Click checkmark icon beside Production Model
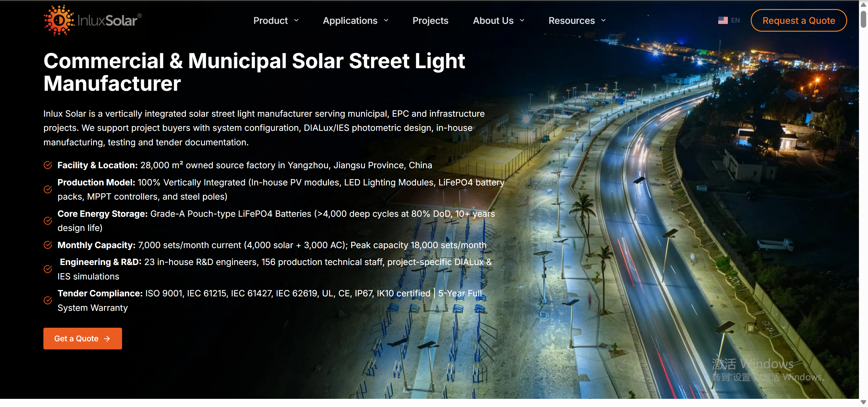Viewport: 868px width, 407px height. click(x=48, y=189)
